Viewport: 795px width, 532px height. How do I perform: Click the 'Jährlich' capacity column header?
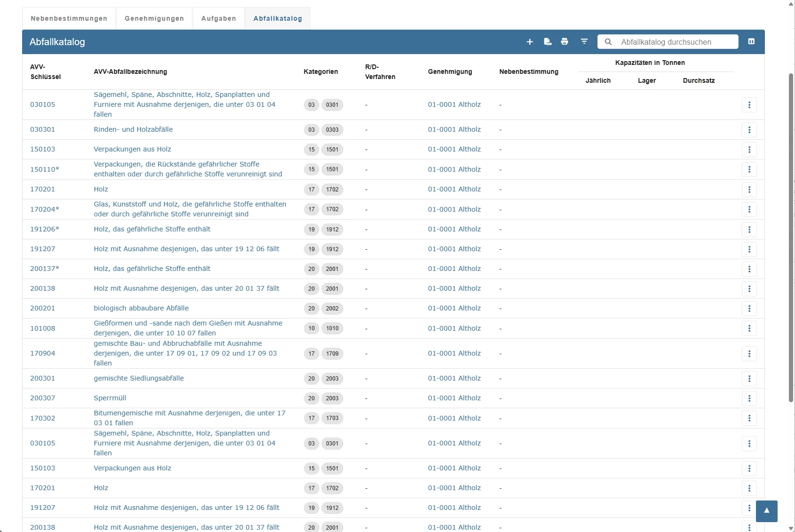click(x=598, y=80)
